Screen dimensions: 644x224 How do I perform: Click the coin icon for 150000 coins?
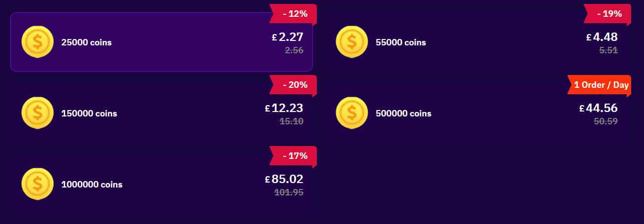coord(38,113)
